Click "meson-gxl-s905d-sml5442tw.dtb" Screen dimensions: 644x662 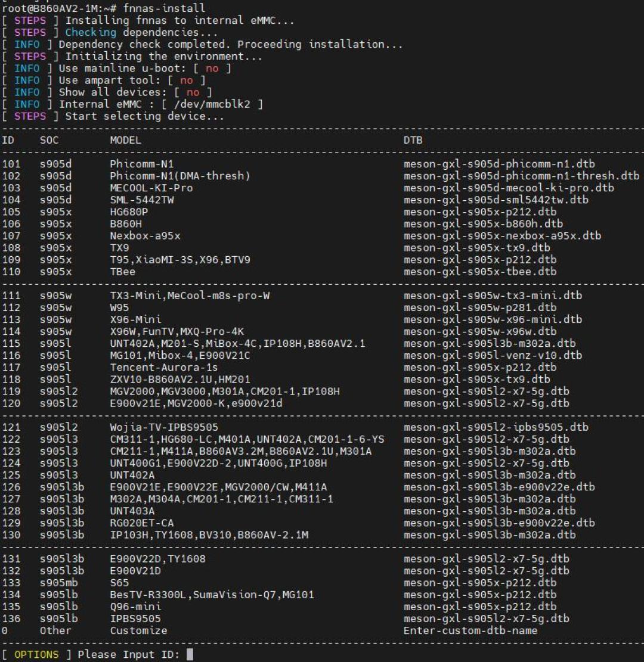[496, 200]
